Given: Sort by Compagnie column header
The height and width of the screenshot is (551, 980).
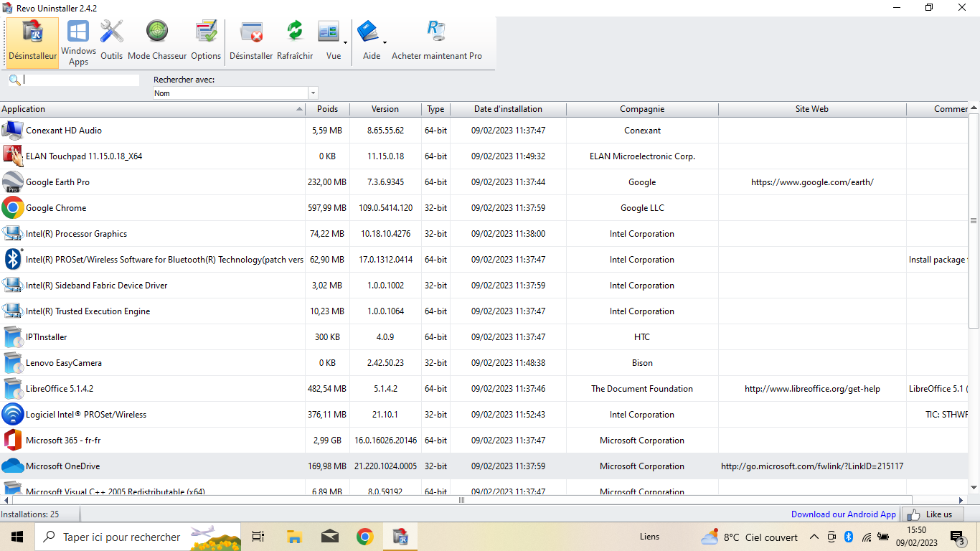Looking at the screenshot, I should (x=642, y=109).
